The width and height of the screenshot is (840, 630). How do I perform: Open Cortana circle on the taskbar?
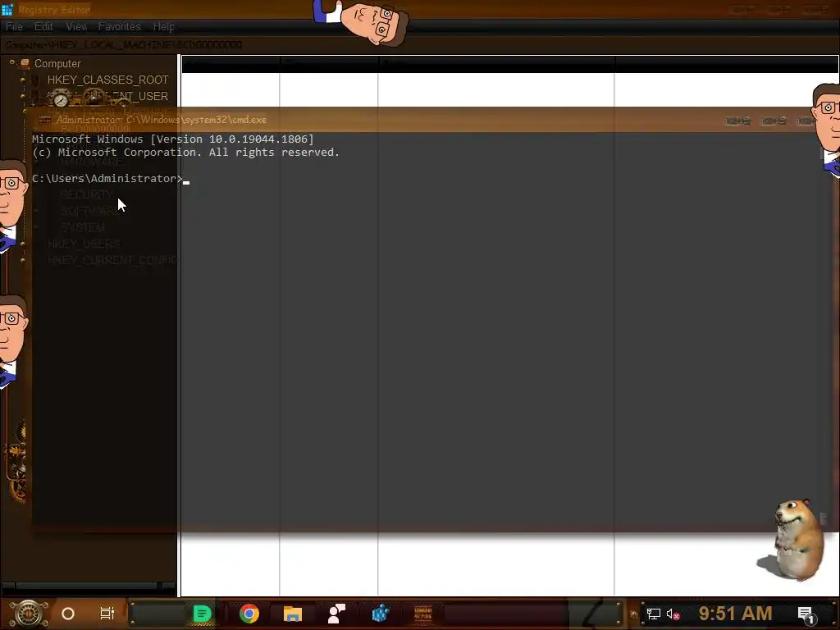click(68, 614)
